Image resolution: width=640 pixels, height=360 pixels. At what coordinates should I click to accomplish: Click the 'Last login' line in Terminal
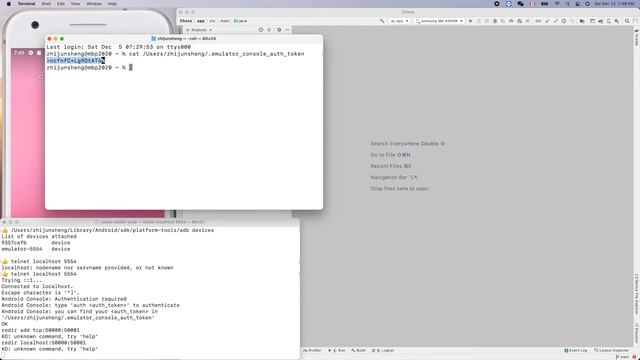click(119, 47)
